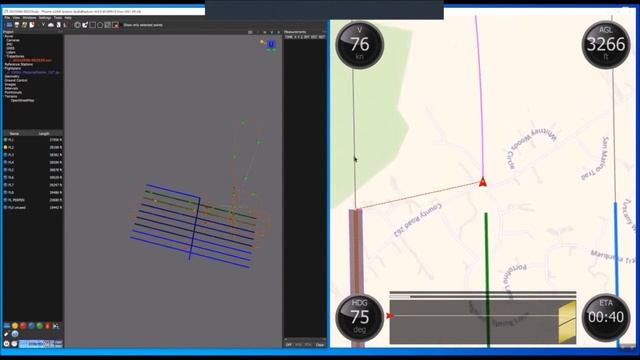This screenshot has width=640, height=360.
Task: Sort flight lines by Length column header
Action: pos(44,133)
